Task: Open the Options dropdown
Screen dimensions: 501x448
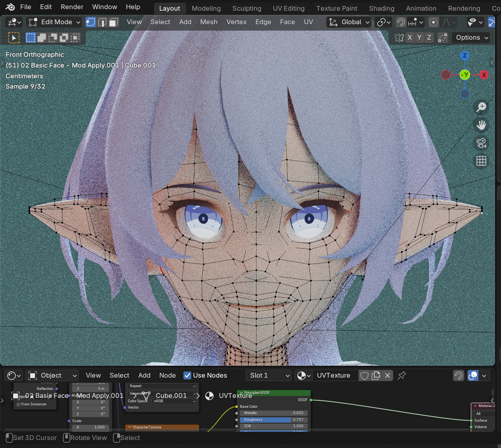Action: [x=472, y=38]
